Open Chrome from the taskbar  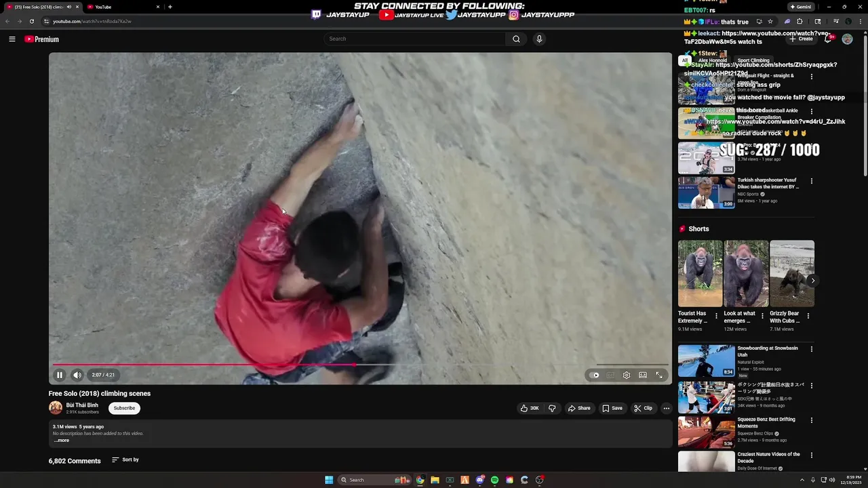coord(420,480)
